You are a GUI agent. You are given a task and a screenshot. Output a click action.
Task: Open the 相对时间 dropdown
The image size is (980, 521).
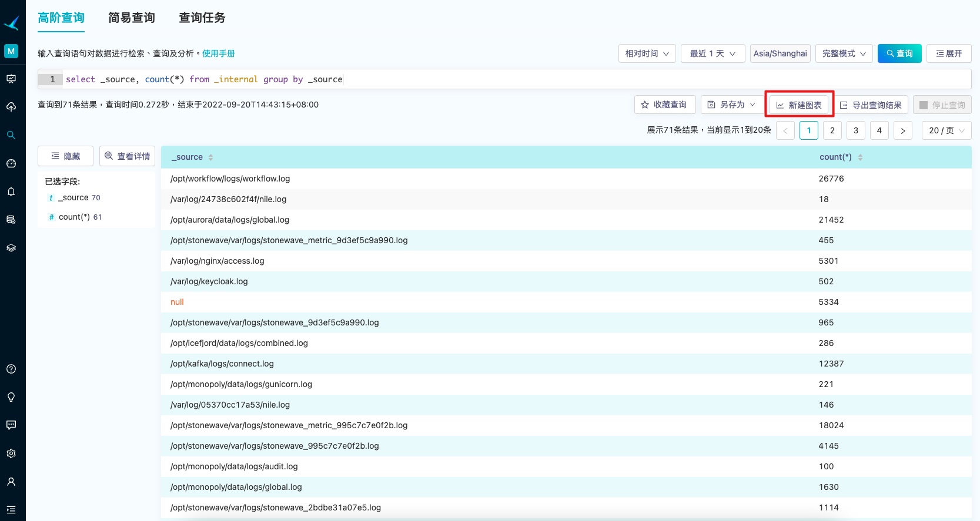click(647, 53)
